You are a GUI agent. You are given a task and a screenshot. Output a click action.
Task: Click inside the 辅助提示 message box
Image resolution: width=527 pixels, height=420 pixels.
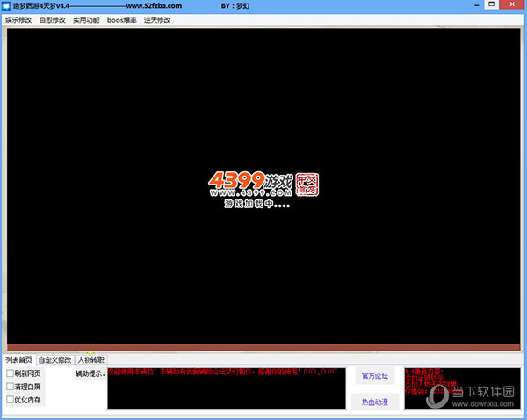(227, 388)
